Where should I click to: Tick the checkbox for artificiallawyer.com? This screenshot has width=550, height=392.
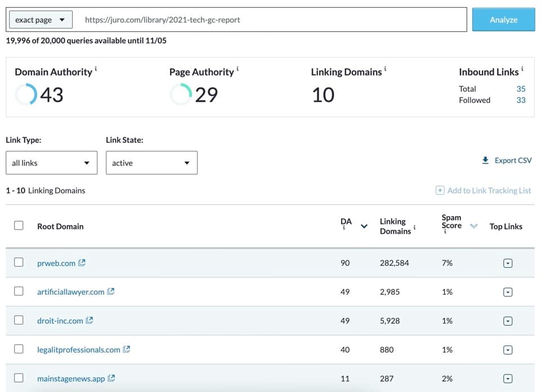pyautogui.click(x=19, y=291)
